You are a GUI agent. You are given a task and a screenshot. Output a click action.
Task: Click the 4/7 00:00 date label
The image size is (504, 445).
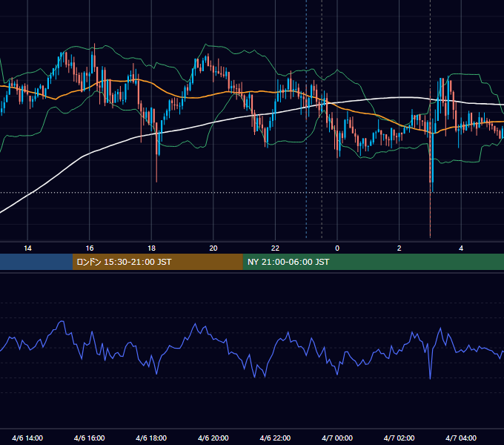tap(337, 438)
